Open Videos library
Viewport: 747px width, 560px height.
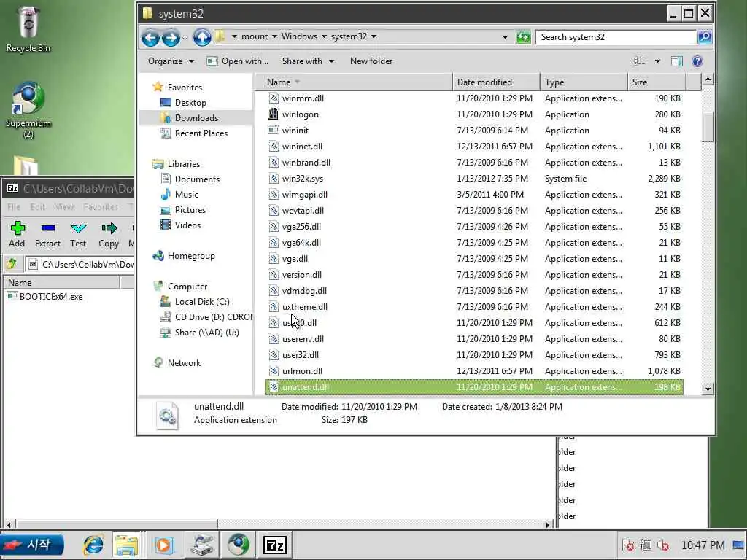187,225
